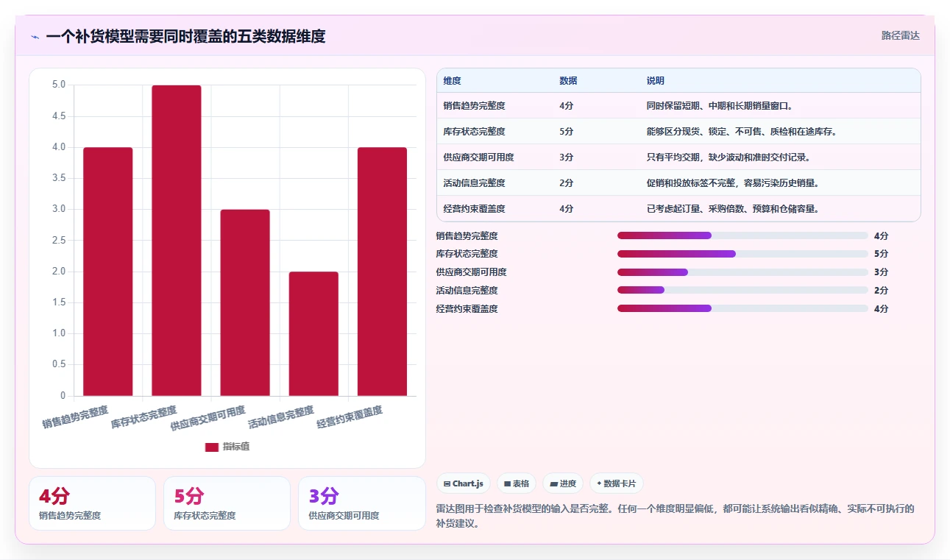Click the 供应商交期可用度 x-axis label

click(208, 418)
